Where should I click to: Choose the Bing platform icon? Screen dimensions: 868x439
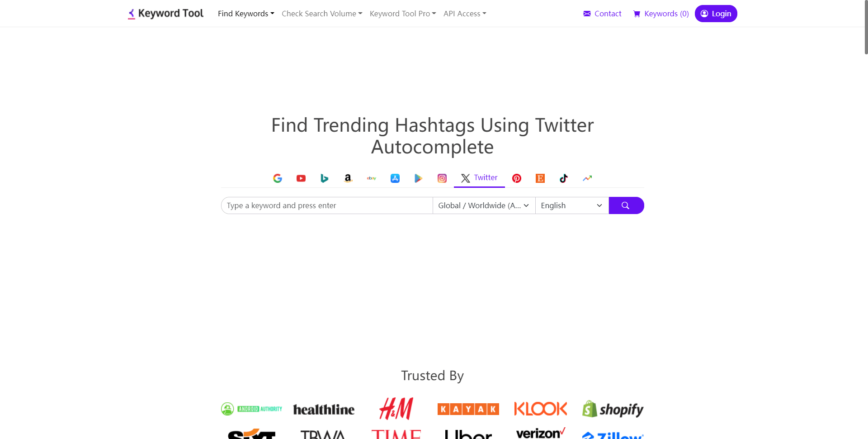(325, 178)
